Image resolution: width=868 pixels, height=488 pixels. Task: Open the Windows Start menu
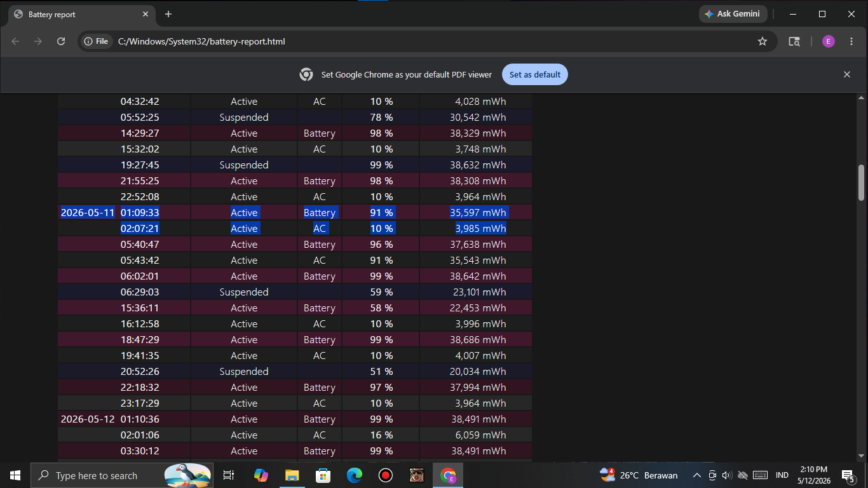[x=15, y=475]
